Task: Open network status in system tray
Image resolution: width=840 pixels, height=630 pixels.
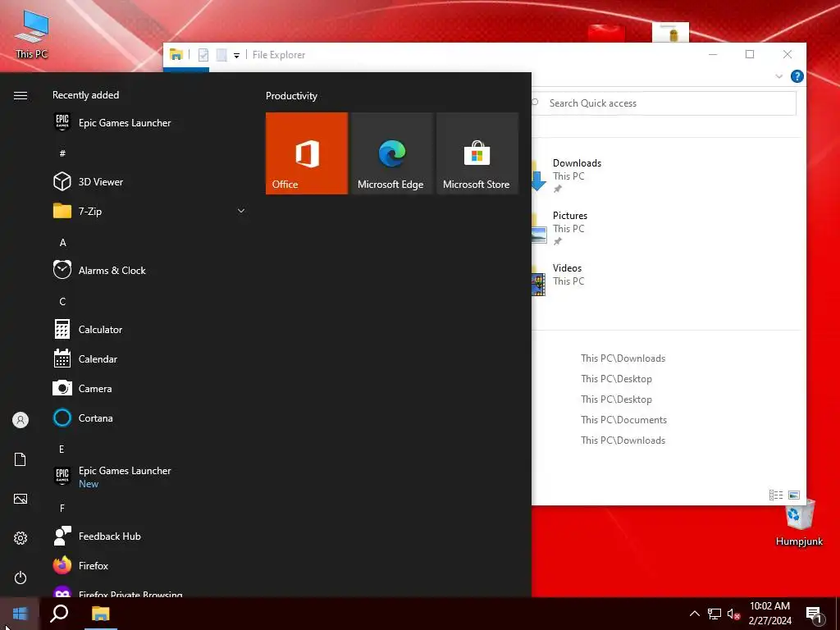Action: (x=714, y=614)
